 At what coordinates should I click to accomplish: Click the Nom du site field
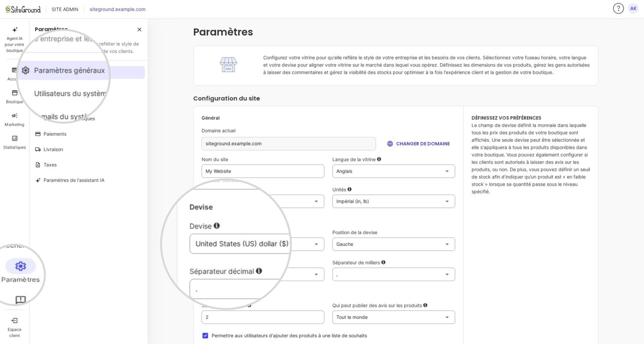(x=263, y=171)
